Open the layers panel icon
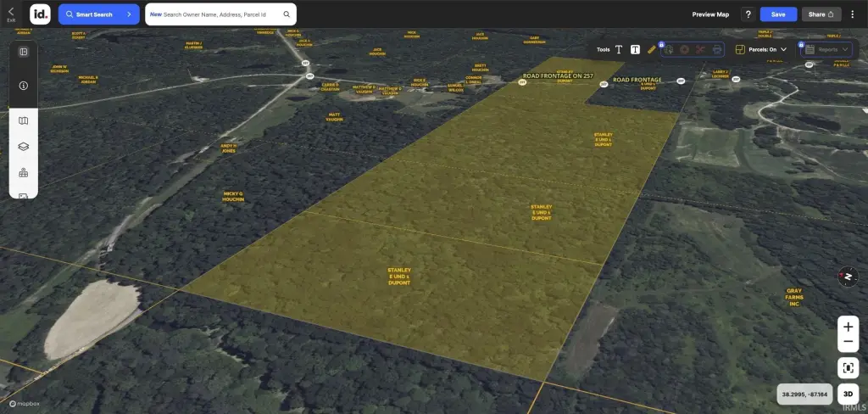Image resolution: width=868 pixels, height=414 pixels. [24, 146]
